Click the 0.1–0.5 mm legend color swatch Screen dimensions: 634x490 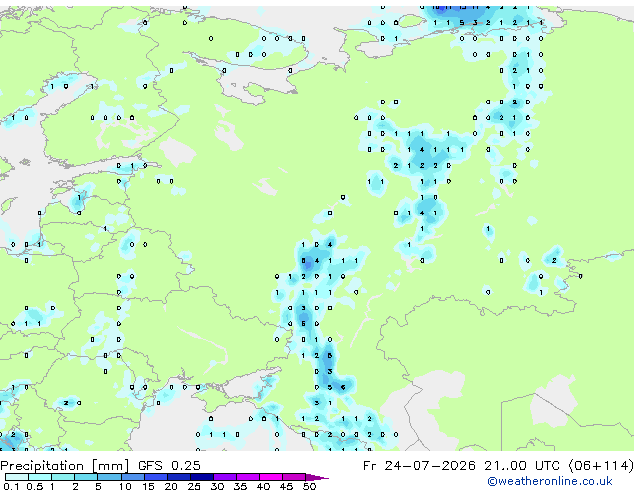17,477
